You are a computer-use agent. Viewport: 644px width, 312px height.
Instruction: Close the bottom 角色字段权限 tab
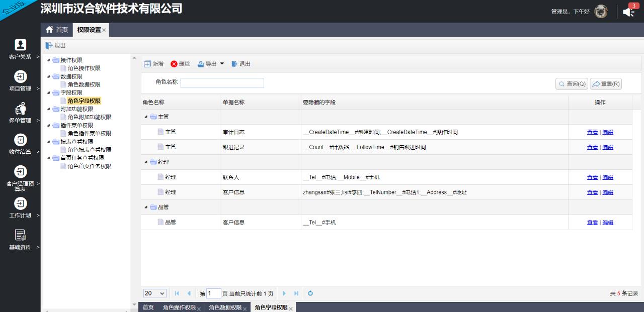pyautogui.click(x=291, y=308)
